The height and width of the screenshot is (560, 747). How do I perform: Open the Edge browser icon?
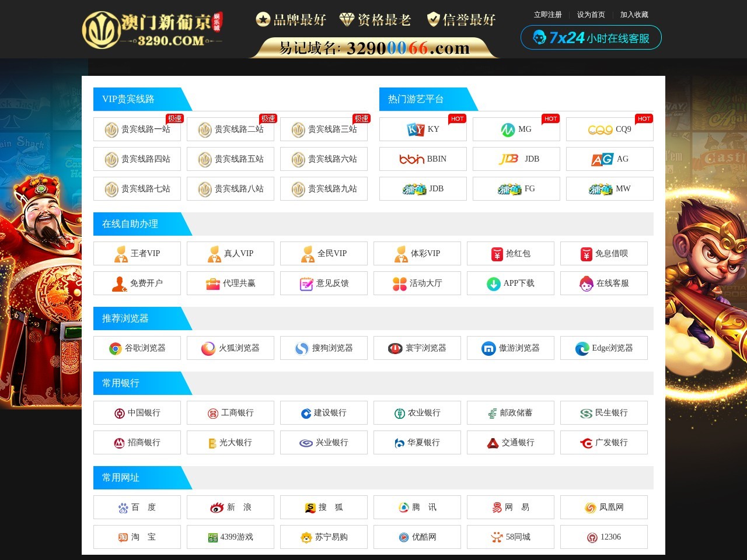[582, 348]
